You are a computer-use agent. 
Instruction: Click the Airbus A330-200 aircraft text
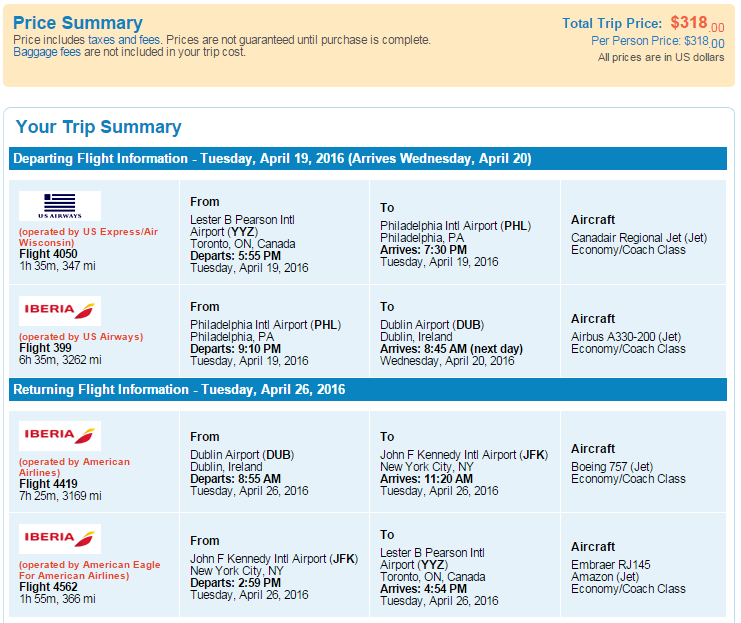pos(626,337)
